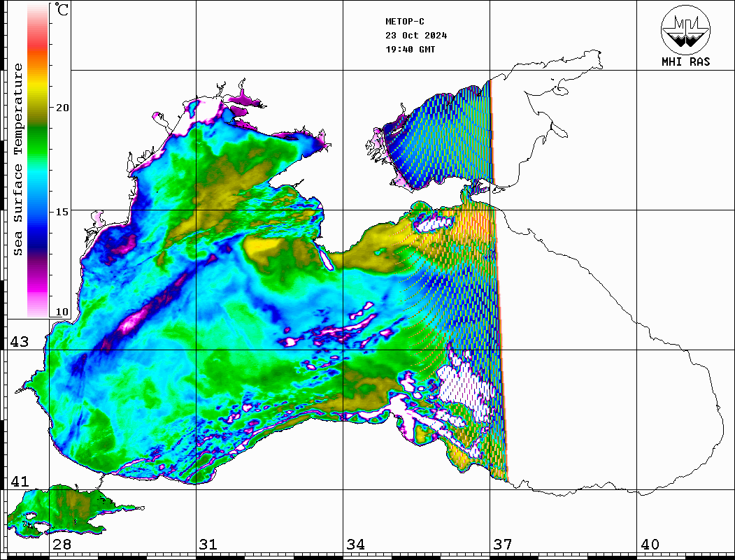Click the latitude label 41
This screenshot has width=735, height=560.
click(19, 481)
